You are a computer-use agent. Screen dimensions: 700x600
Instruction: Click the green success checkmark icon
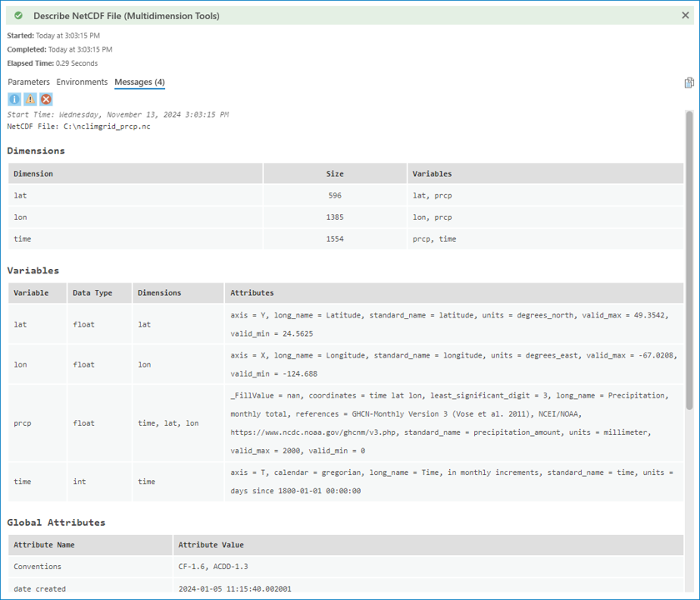(x=18, y=15)
